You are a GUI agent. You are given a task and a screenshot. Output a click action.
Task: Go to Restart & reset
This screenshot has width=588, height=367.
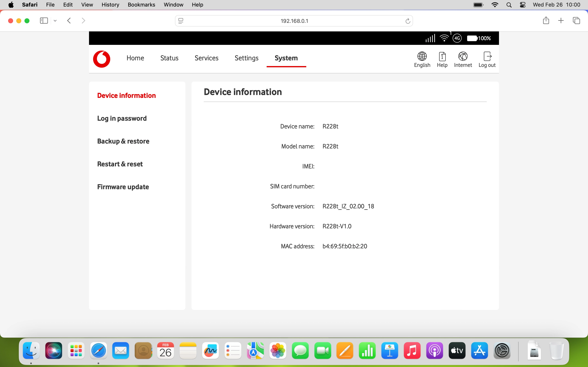point(120,164)
